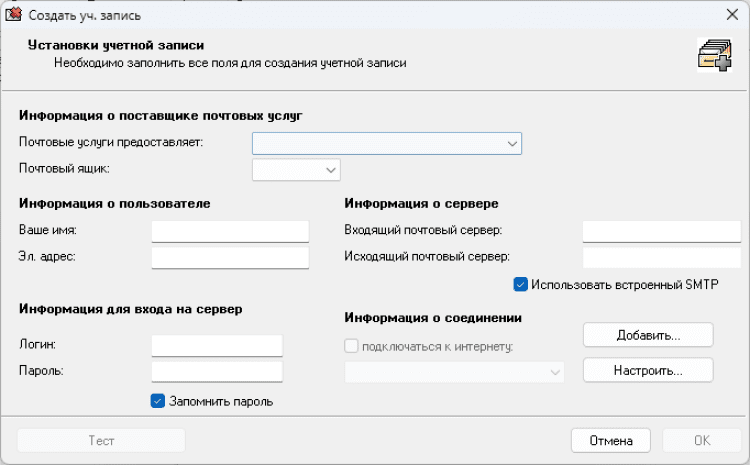The image size is (750, 465).
Task: Click the Эл. адрес text field
Action: [230, 258]
